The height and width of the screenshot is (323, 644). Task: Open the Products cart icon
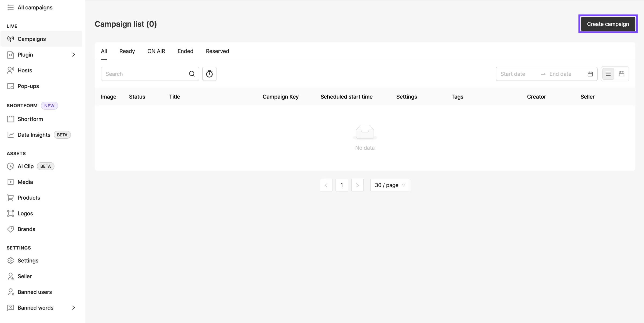10,198
